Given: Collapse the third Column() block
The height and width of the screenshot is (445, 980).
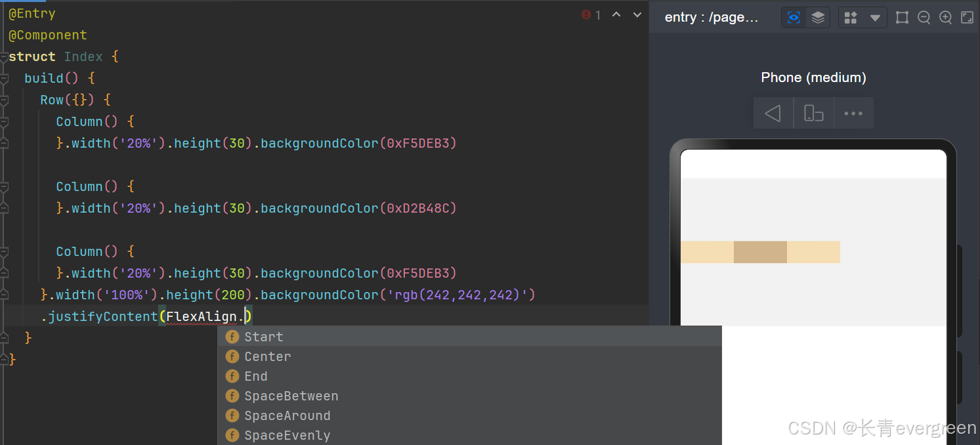Looking at the screenshot, I should [4, 251].
